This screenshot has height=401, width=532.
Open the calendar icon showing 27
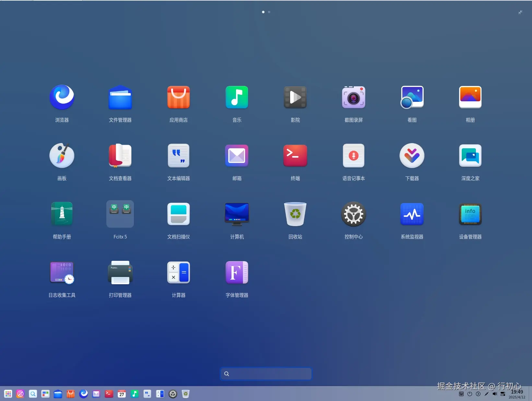pos(122,394)
